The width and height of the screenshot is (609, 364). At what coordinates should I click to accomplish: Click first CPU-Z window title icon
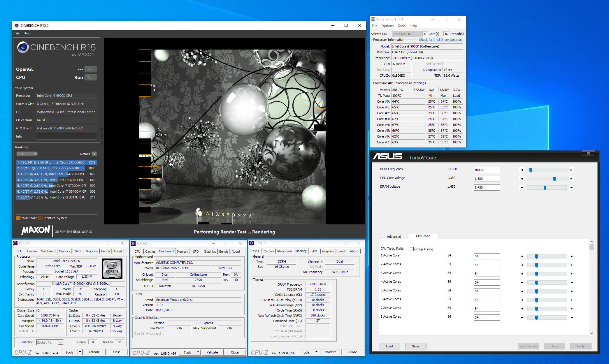coord(15,243)
